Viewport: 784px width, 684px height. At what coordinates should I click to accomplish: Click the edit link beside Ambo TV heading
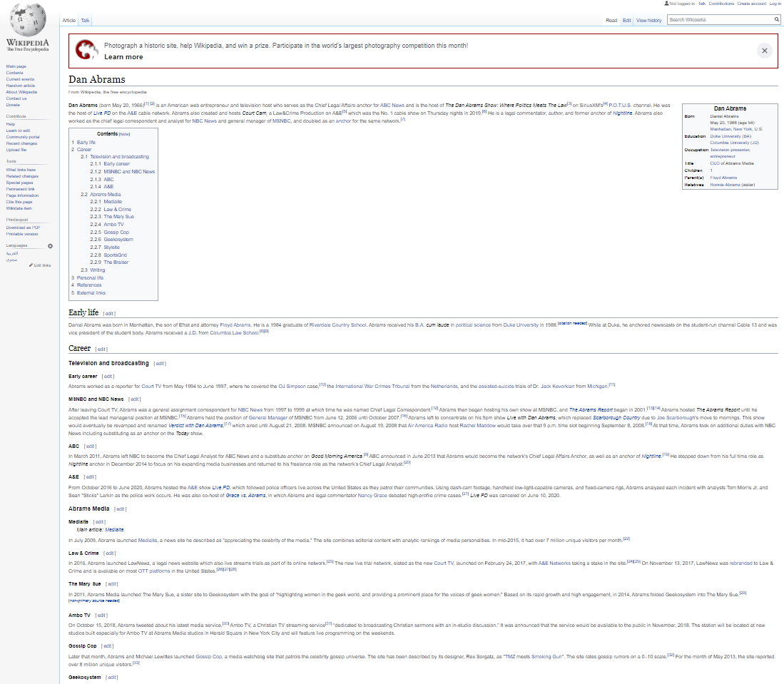pyautogui.click(x=101, y=616)
